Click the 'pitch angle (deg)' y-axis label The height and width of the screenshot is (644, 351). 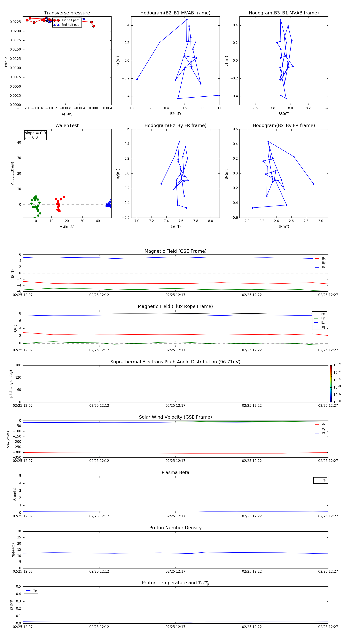11,384
